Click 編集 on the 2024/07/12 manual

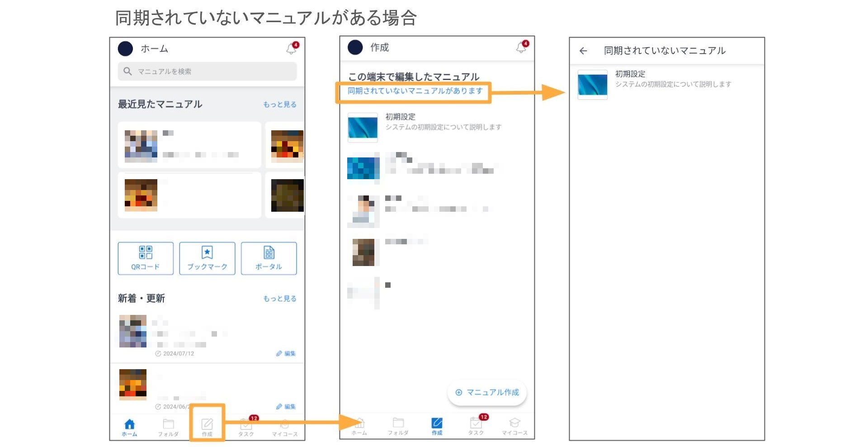(x=286, y=353)
